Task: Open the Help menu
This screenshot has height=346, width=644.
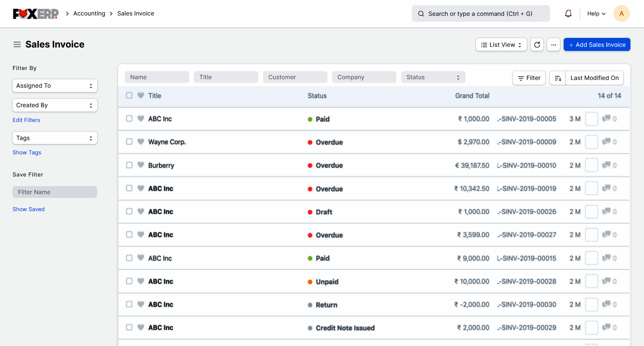Action: pyautogui.click(x=596, y=14)
